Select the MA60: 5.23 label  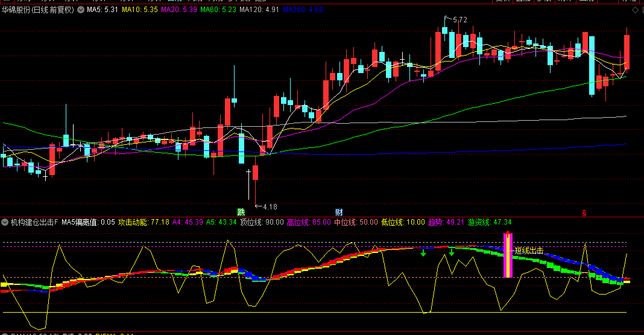(x=218, y=10)
